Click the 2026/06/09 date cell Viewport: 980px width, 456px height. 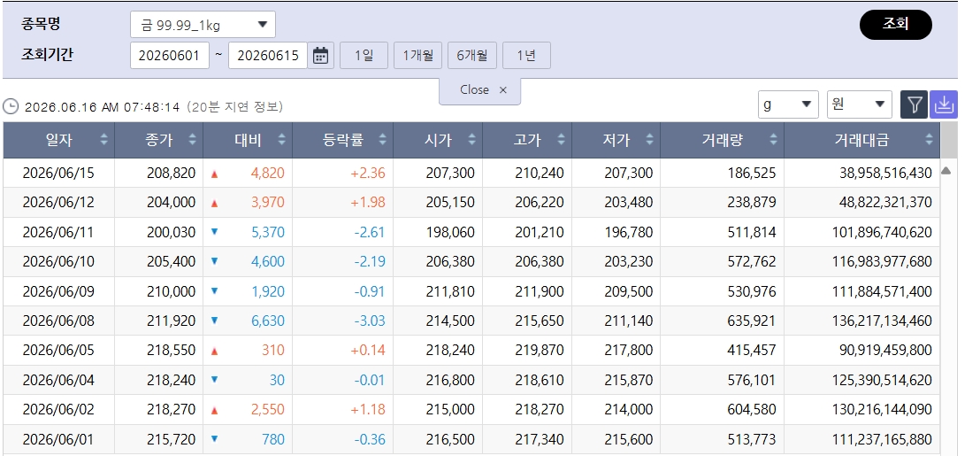58,291
